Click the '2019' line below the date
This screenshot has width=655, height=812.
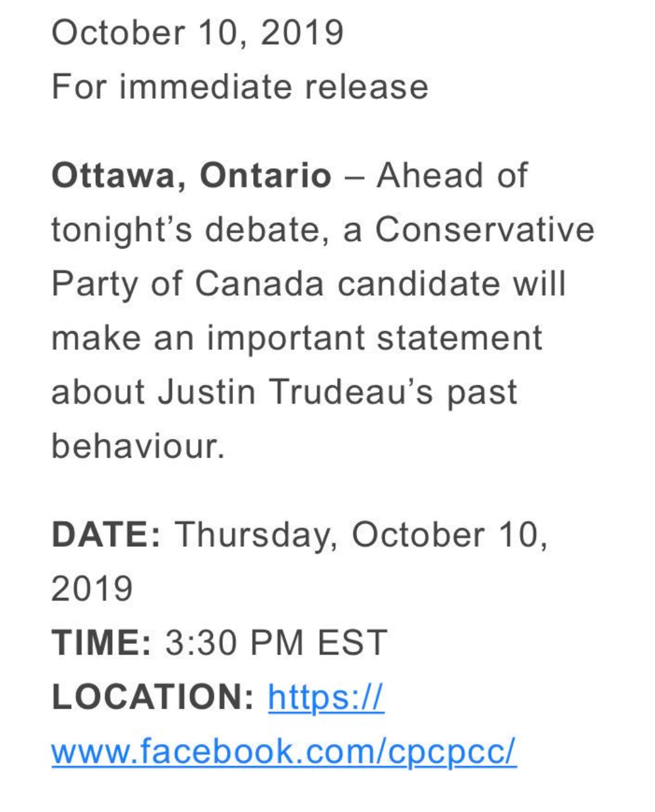pyautogui.click(x=92, y=589)
